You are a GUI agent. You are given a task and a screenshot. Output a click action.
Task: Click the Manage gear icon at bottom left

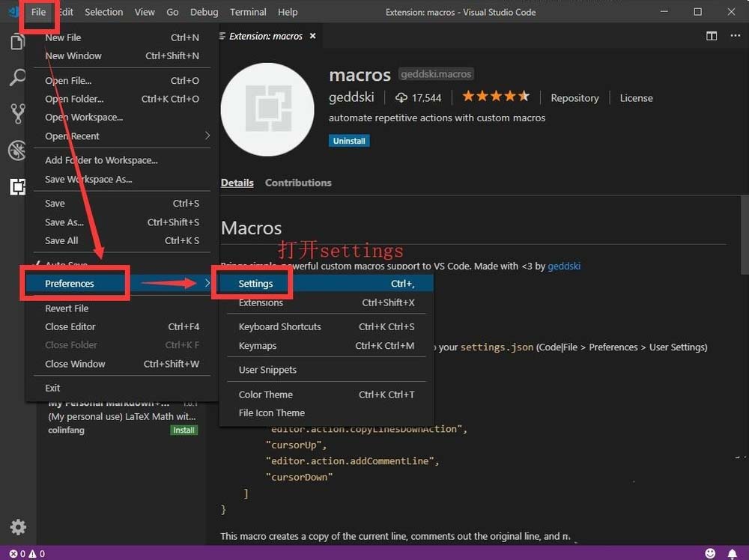pos(17,527)
